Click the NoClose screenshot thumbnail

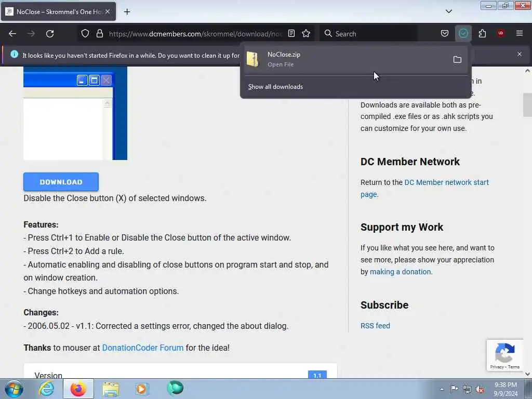pos(75,113)
